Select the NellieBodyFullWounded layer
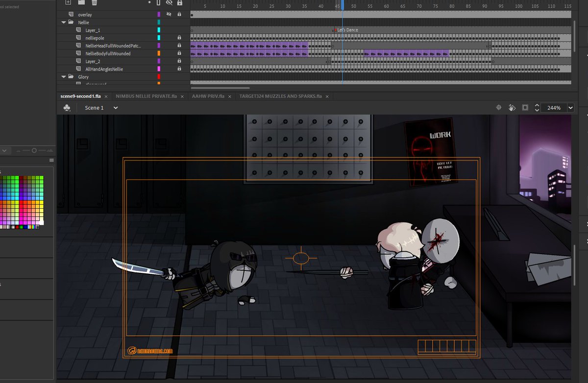 (108, 53)
